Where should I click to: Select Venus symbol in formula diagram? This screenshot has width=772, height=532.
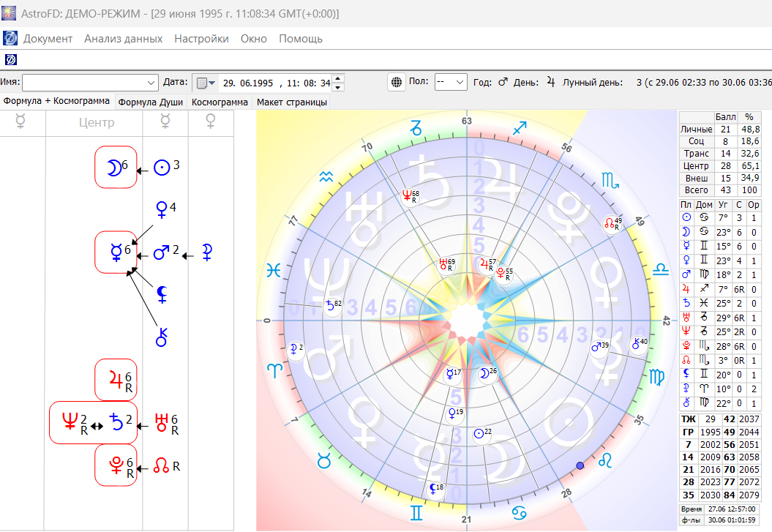[x=162, y=209]
